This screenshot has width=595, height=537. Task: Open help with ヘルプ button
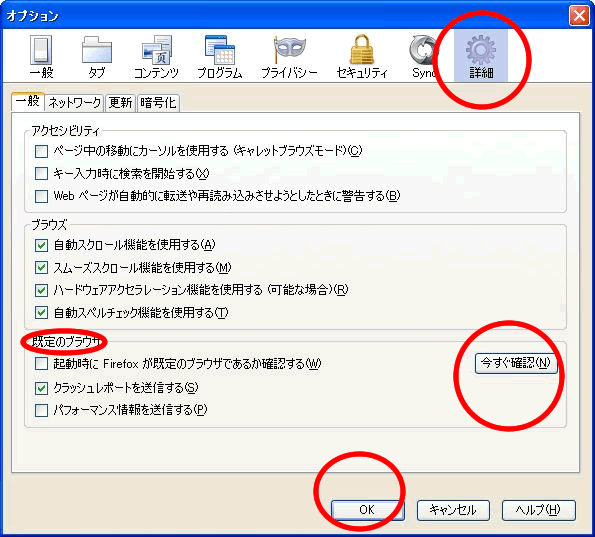click(538, 510)
